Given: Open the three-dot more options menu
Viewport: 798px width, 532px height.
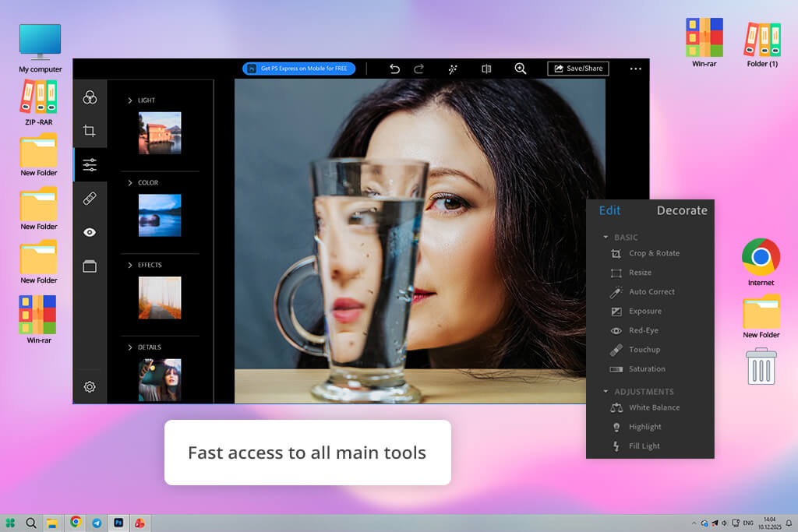Looking at the screenshot, I should click(636, 69).
